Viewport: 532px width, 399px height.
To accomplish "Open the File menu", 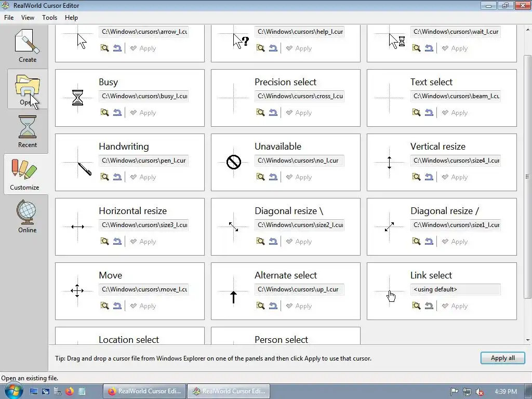I will [9, 18].
